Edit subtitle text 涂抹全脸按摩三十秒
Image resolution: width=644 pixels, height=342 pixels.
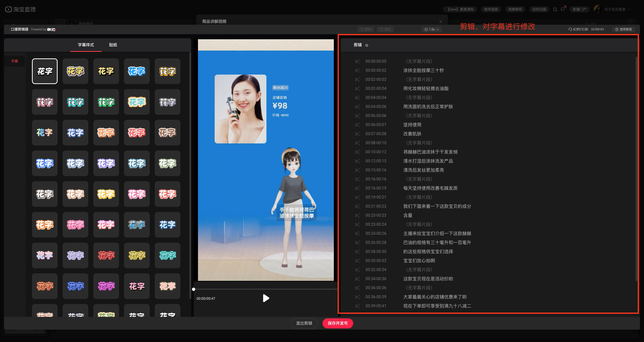[424, 70]
